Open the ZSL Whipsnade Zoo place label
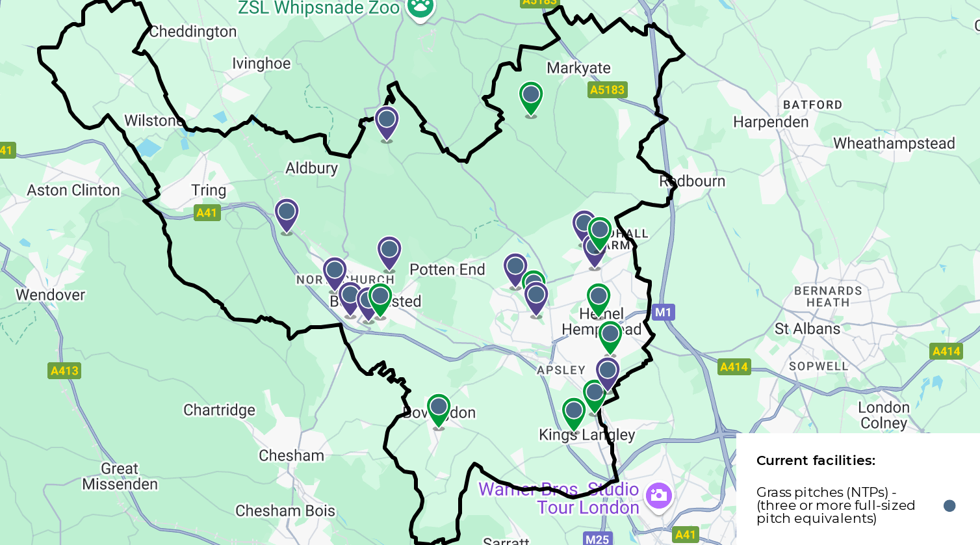 point(318,8)
